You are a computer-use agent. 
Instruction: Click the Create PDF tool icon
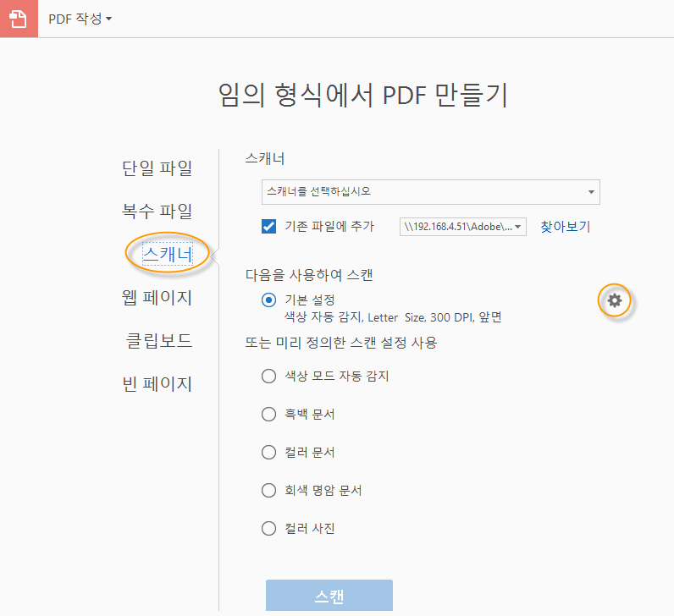click(19, 19)
